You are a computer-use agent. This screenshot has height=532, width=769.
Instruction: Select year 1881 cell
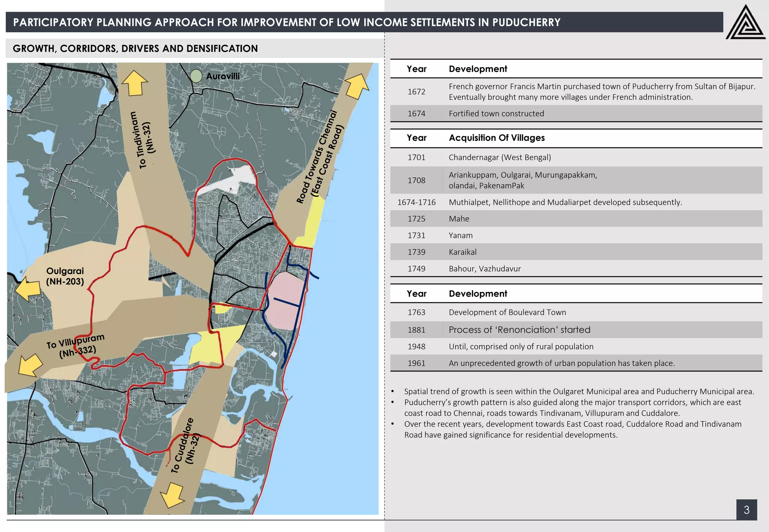(416, 330)
